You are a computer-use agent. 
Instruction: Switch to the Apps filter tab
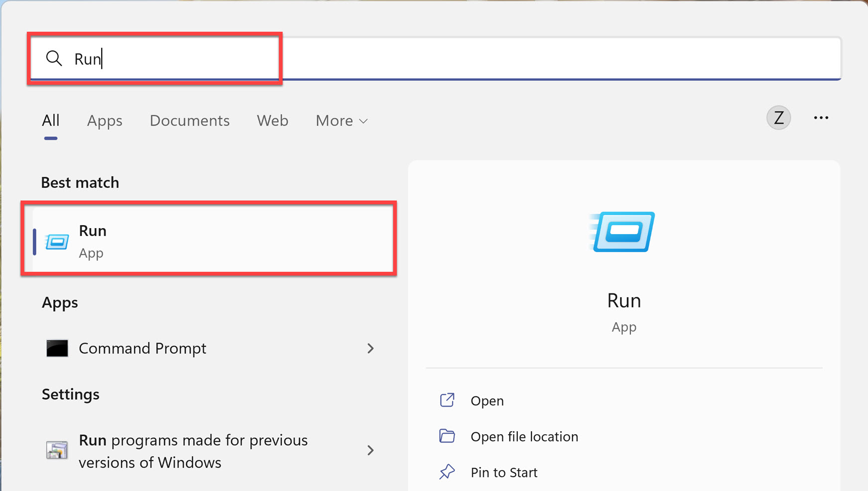tap(105, 121)
